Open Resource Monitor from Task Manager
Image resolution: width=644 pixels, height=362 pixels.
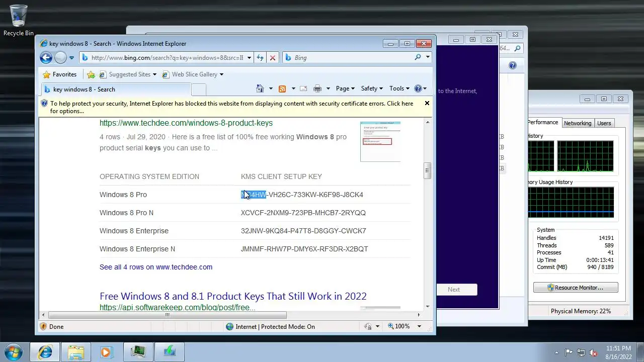coord(576,288)
